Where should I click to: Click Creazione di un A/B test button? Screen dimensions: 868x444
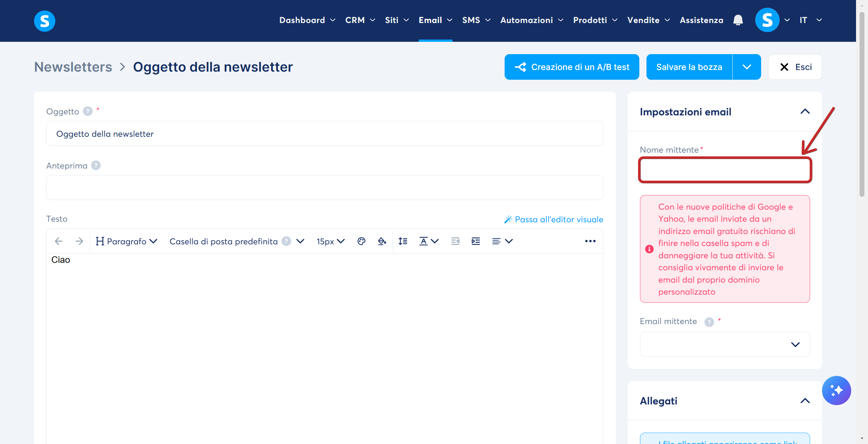point(571,67)
